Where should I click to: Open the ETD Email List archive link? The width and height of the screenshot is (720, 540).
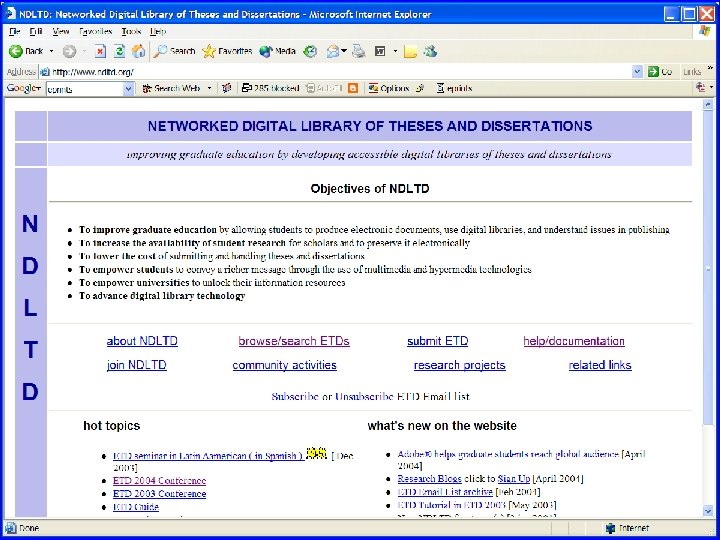pos(445,492)
